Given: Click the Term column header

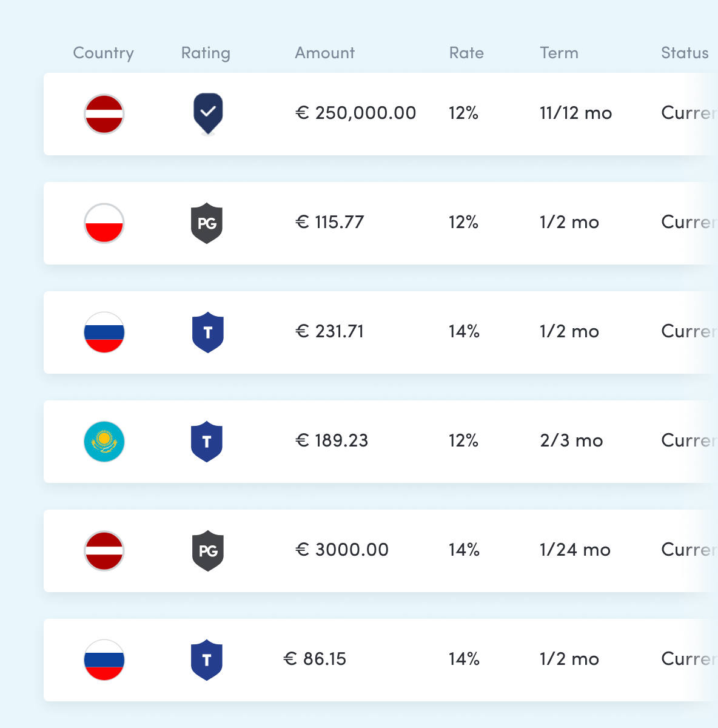Looking at the screenshot, I should pyautogui.click(x=559, y=53).
